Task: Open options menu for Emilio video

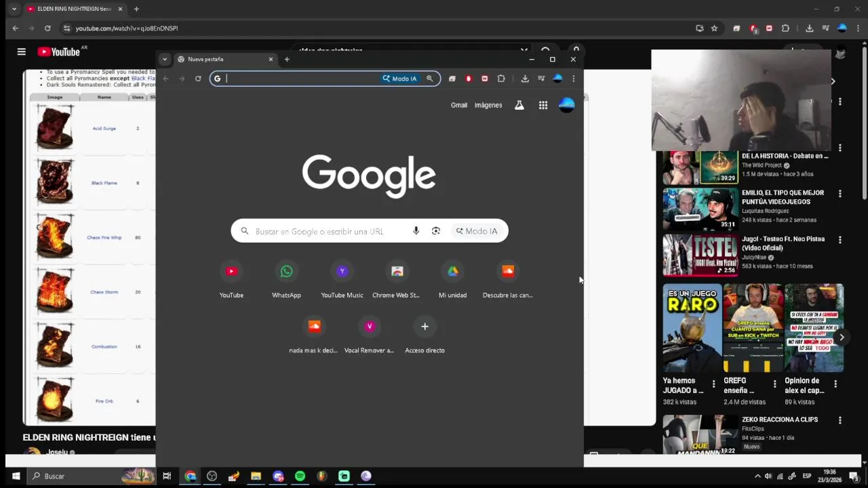Action: coord(840,193)
